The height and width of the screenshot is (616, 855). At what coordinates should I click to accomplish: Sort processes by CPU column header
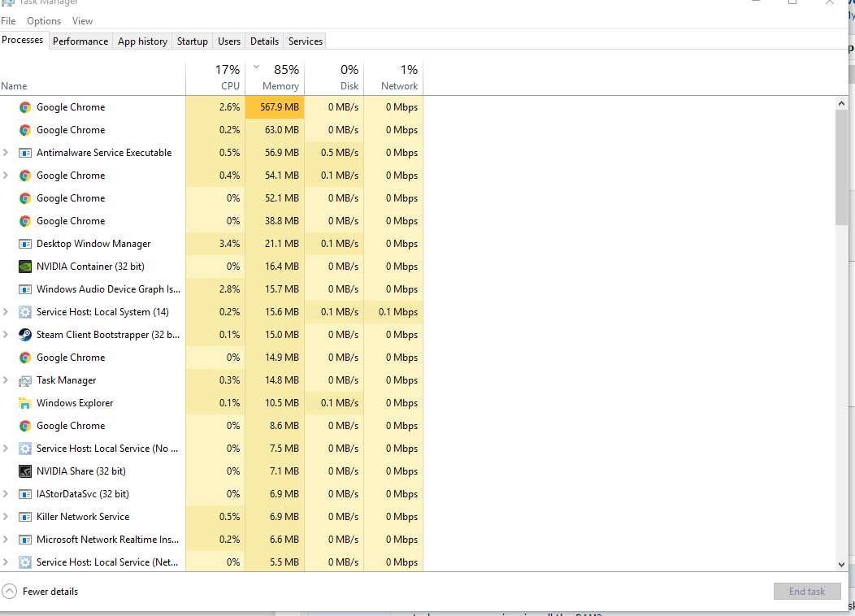tap(215, 79)
